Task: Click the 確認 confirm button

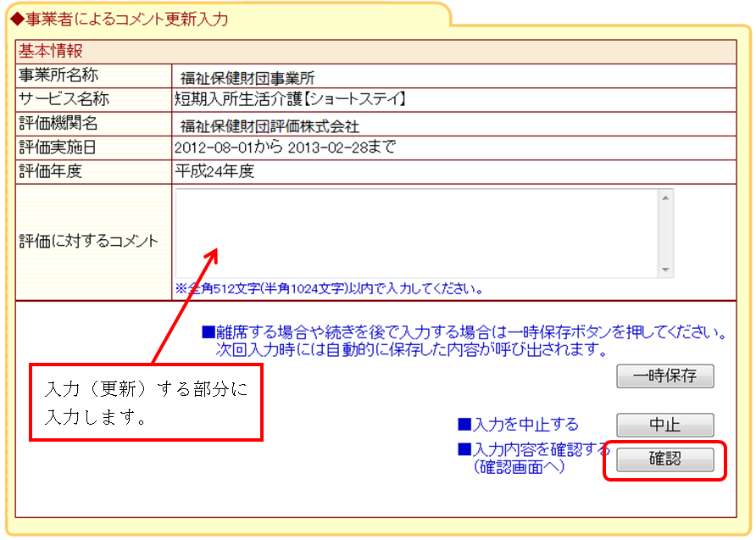Action: (x=664, y=459)
